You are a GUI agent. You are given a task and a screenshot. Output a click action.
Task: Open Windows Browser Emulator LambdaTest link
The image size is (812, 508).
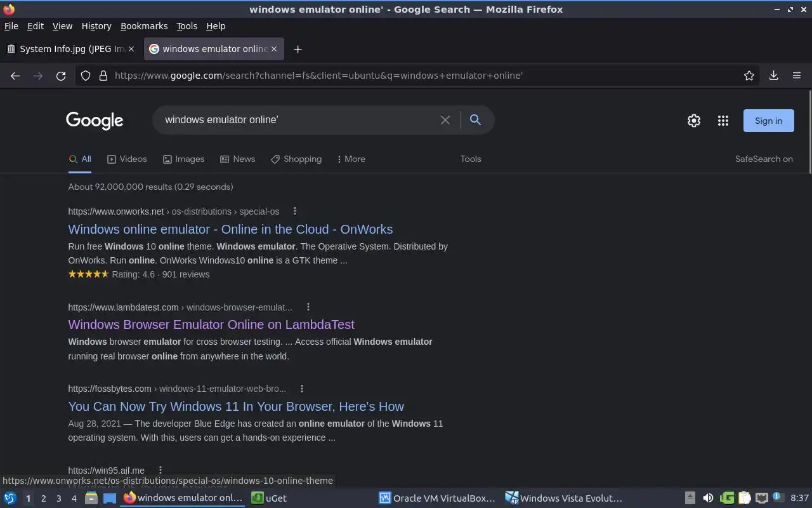211,324
